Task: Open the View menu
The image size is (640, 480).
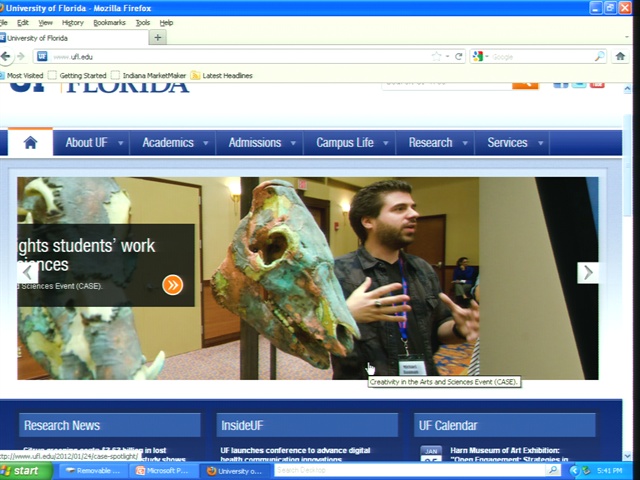Action: [x=45, y=23]
